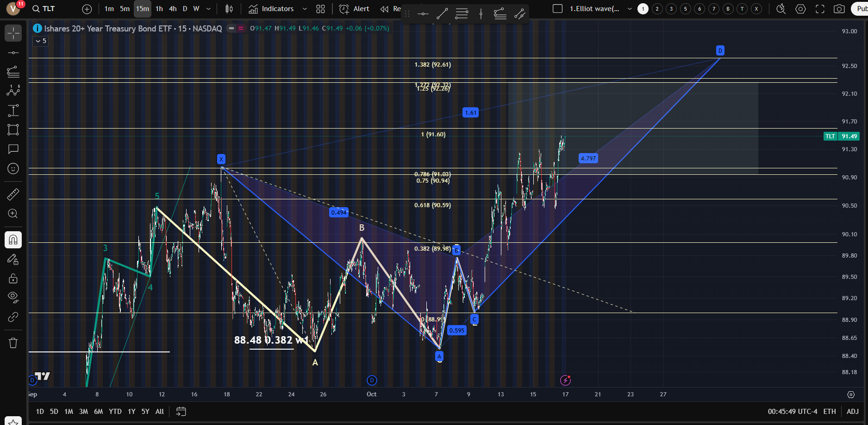Click the Alert button
Viewport: 868px width, 425px height.
[x=355, y=9]
